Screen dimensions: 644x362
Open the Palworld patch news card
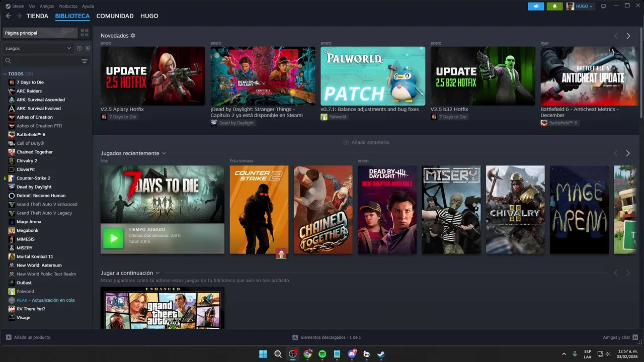(373, 76)
